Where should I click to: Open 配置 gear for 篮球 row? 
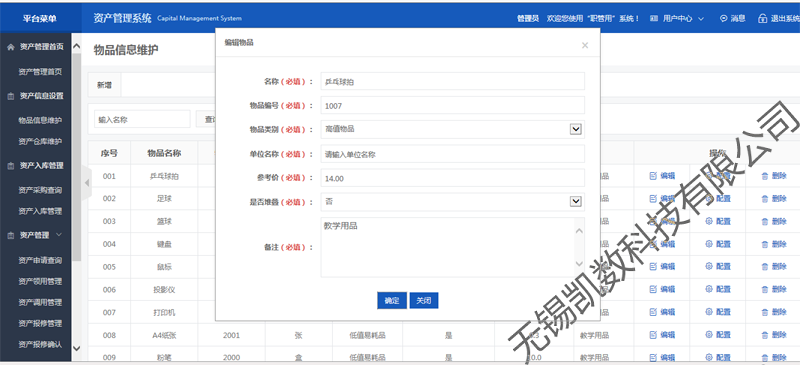(x=709, y=221)
